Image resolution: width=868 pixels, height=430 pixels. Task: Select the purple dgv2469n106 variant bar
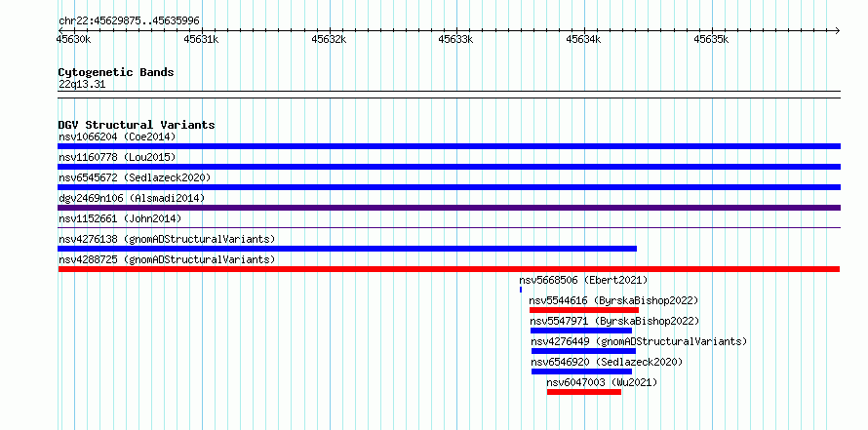pyautogui.click(x=449, y=208)
